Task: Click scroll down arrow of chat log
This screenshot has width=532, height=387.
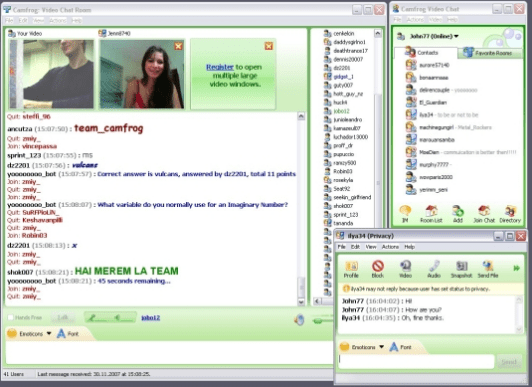Action: (301, 302)
